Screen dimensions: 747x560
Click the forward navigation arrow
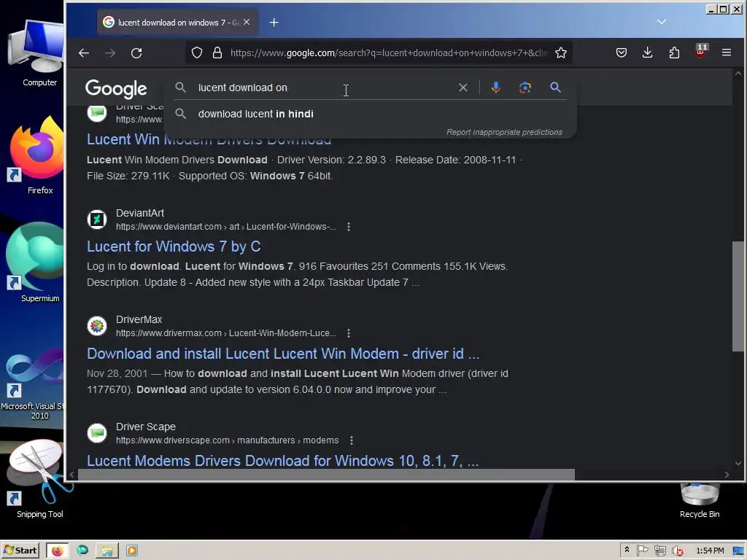pyautogui.click(x=110, y=52)
